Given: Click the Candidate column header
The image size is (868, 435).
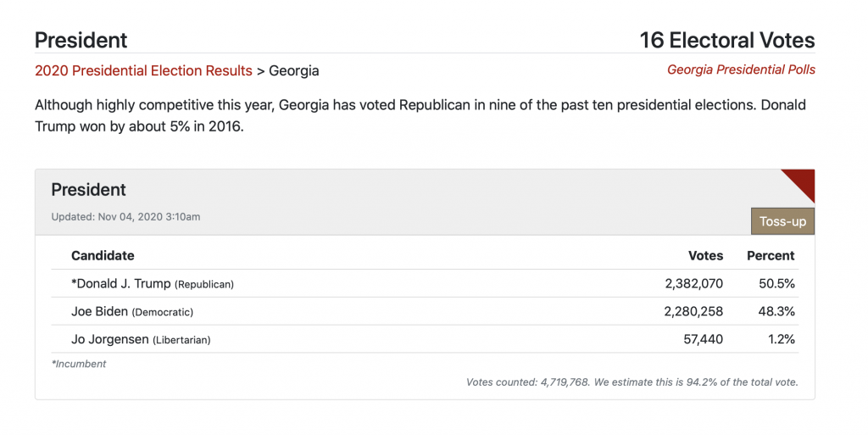Looking at the screenshot, I should 103,256.
